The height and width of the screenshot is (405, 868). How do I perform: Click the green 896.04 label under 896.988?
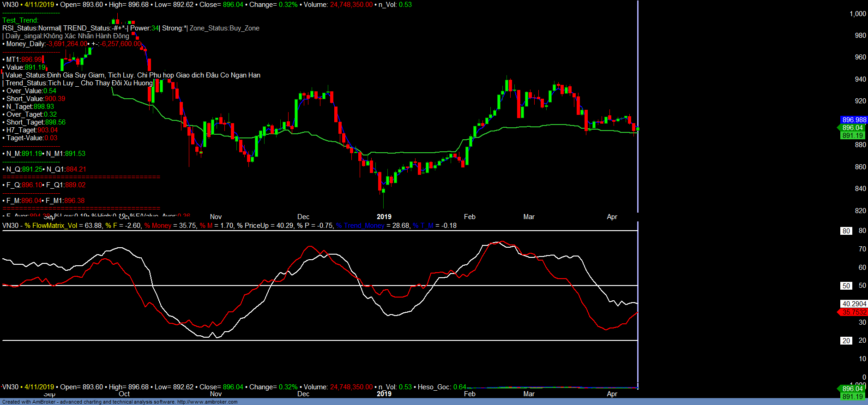852,128
